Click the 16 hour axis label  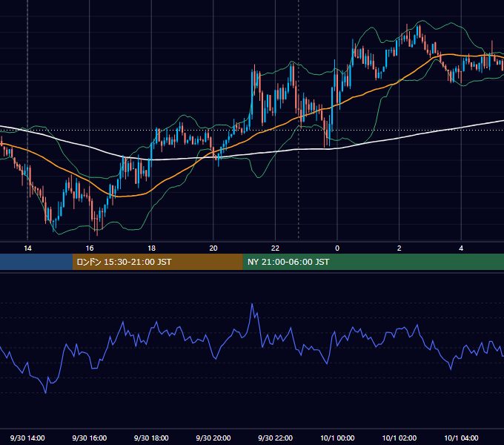pos(90,248)
